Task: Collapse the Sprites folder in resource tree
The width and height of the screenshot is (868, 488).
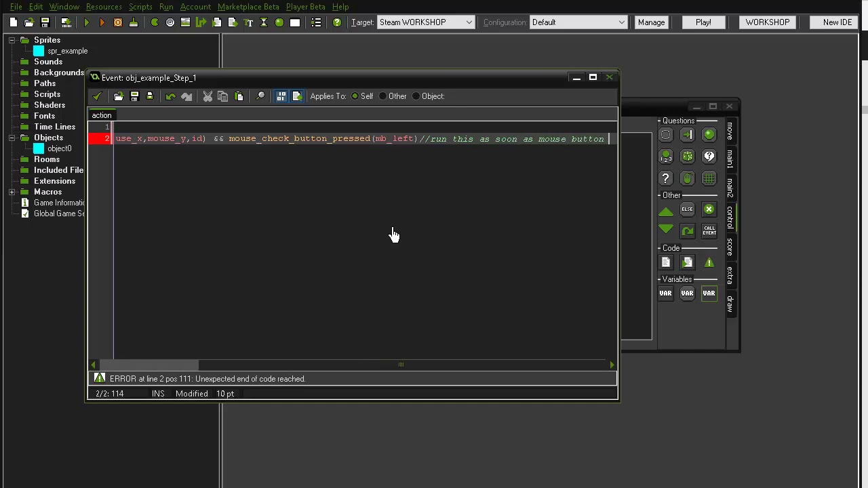Action: [12, 40]
